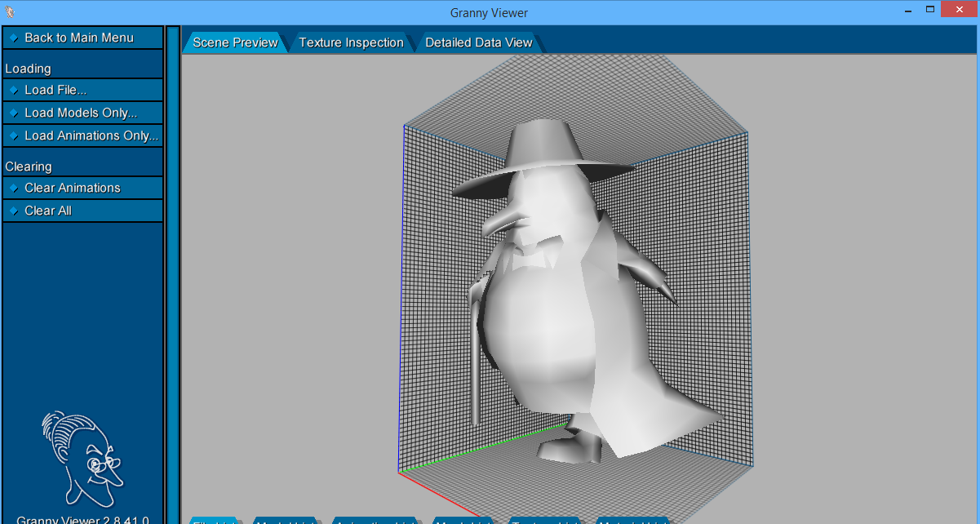This screenshot has height=524, width=980.
Task: Click the vertical splitter beside the sidebar
Action: pyautogui.click(x=173, y=274)
